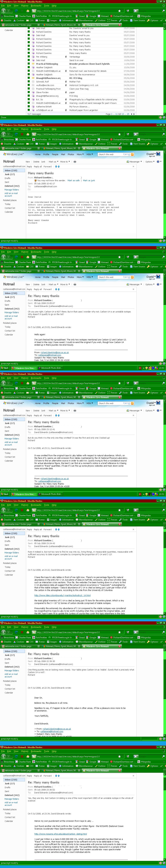Click the 20:51 taskbar clock
166x868 pixels.
point(162,494)
